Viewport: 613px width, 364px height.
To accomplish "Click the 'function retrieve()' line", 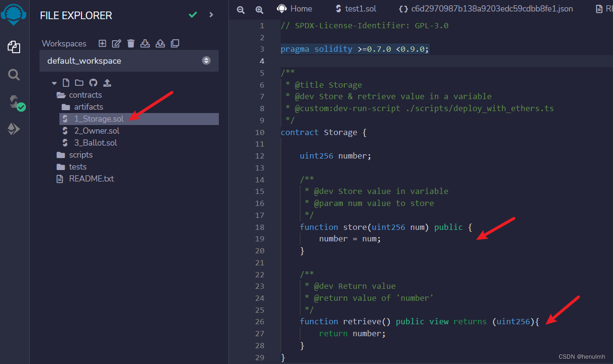I will (x=420, y=321).
